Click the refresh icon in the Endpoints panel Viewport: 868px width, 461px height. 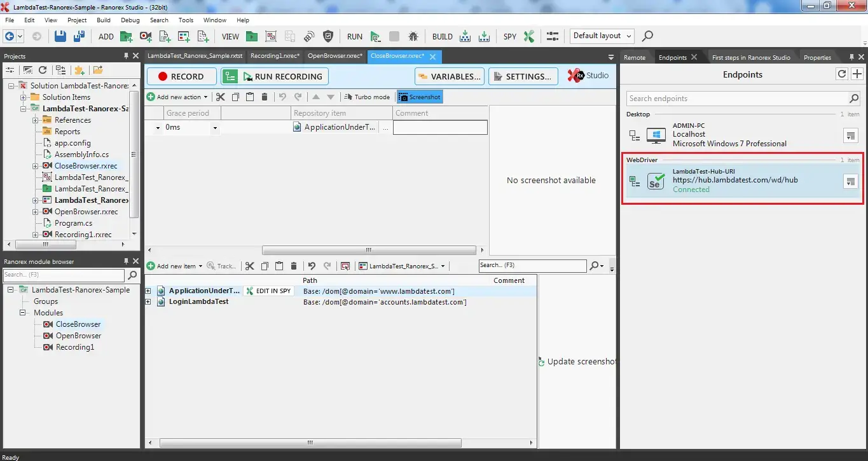[841, 74]
